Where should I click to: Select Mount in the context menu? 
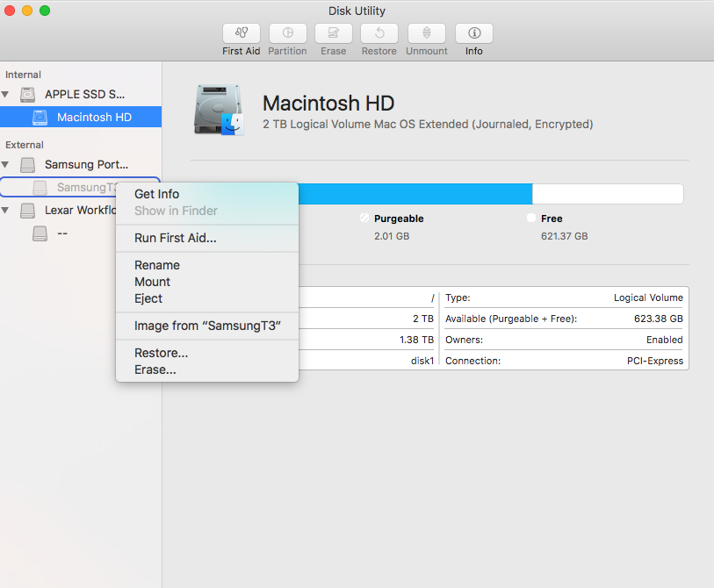point(207,283)
